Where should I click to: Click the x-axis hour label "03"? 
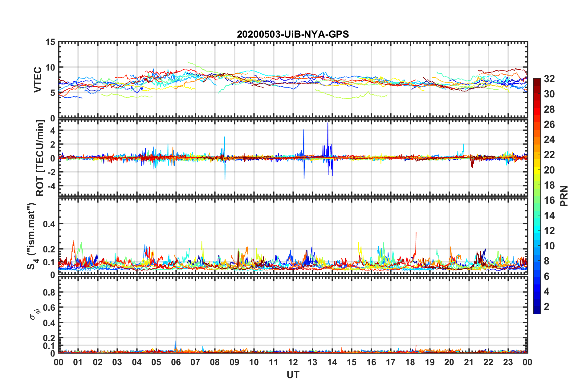[117, 362]
